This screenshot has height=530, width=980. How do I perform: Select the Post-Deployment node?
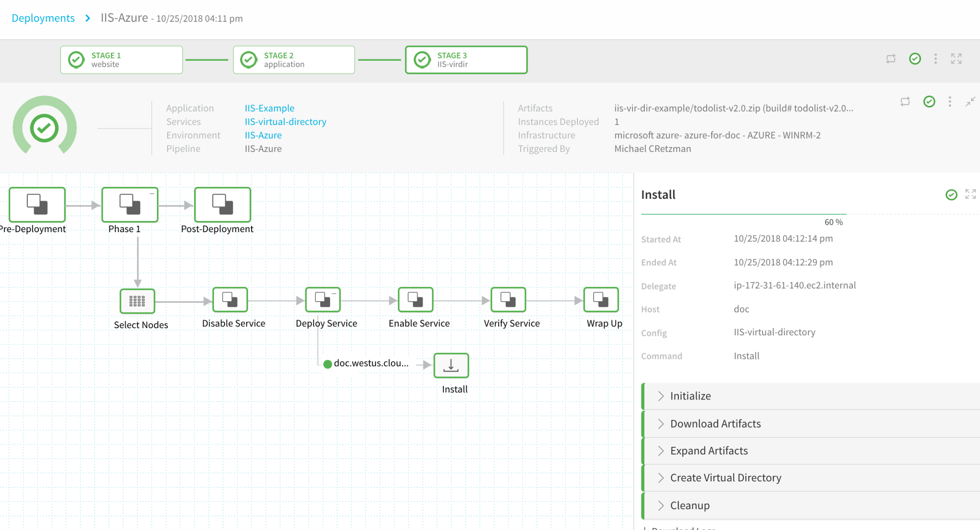(x=222, y=204)
